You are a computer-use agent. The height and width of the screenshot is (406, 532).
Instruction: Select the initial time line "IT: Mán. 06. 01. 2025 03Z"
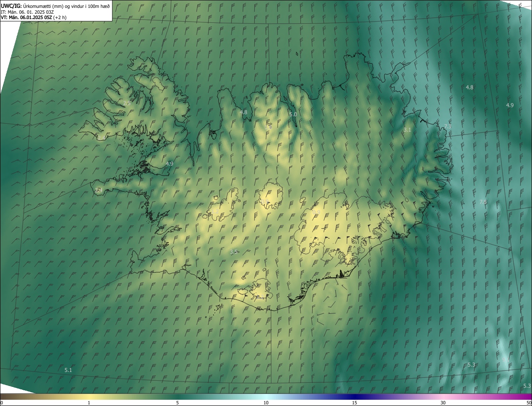coord(27,12)
